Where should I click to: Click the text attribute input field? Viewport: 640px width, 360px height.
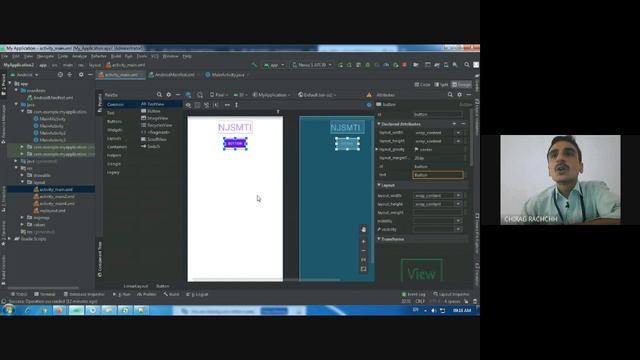tap(438, 175)
